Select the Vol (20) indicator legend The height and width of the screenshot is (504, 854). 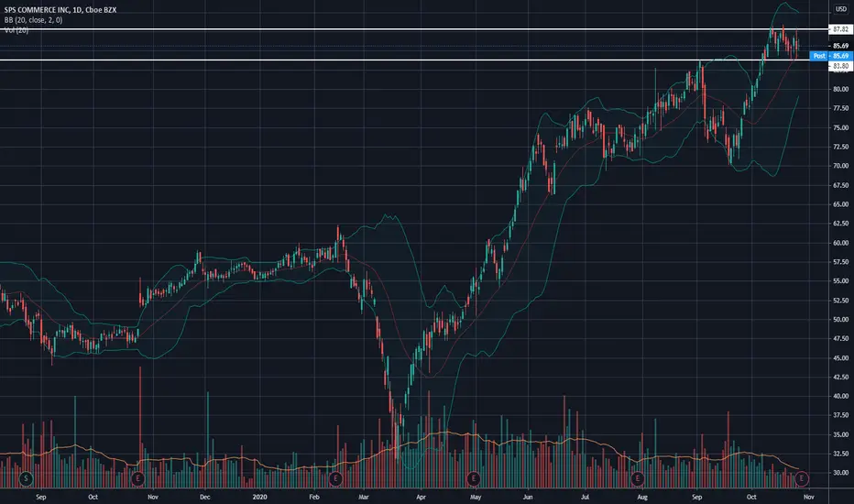tap(16, 30)
